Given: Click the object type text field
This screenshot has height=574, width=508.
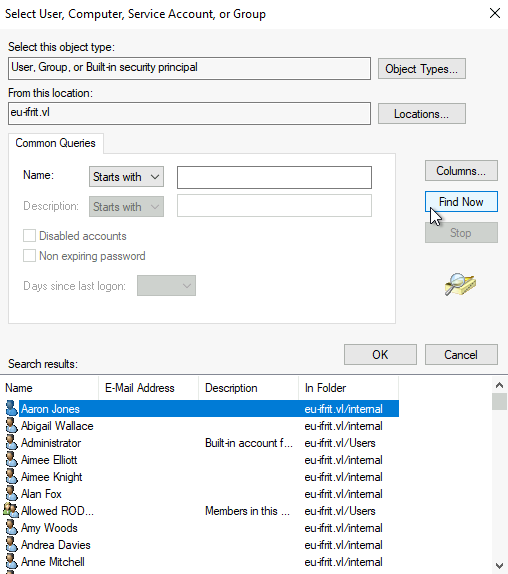Looking at the screenshot, I should click(189, 68).
